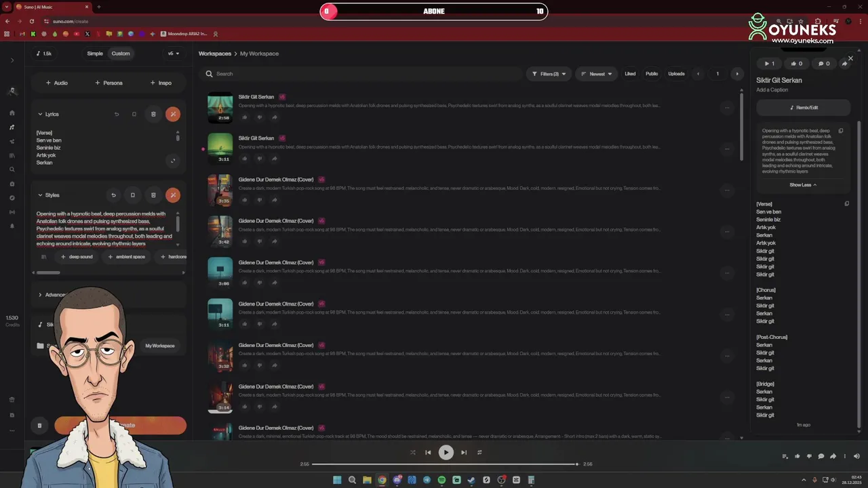Click the orange magic wand in Styles
Screen dimensions: 868x488
[173, 195]
